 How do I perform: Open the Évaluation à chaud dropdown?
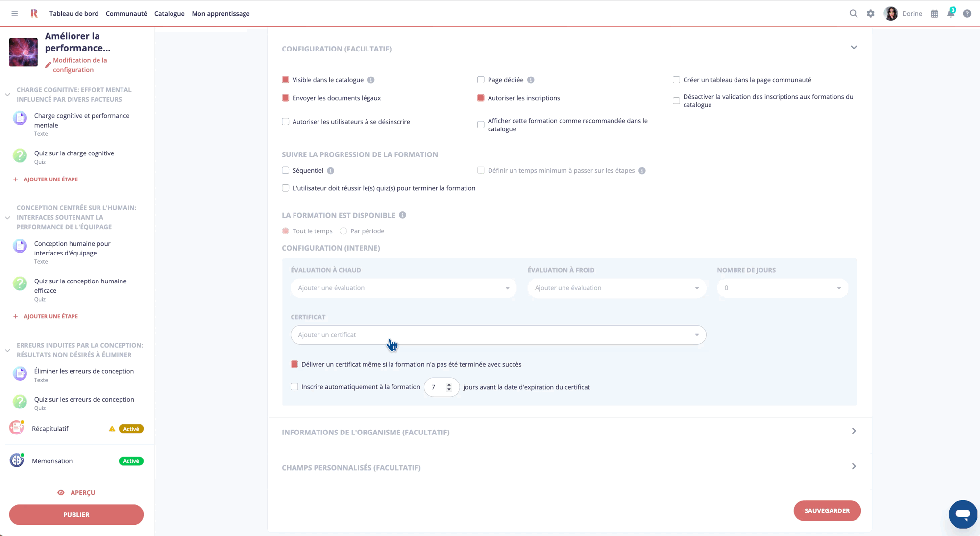[403, 288]
